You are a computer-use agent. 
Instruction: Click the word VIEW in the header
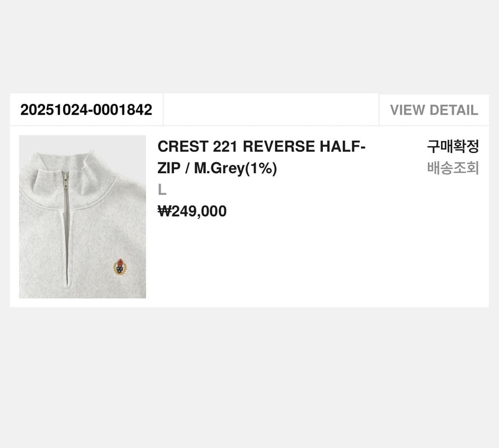tap(407, 110)
